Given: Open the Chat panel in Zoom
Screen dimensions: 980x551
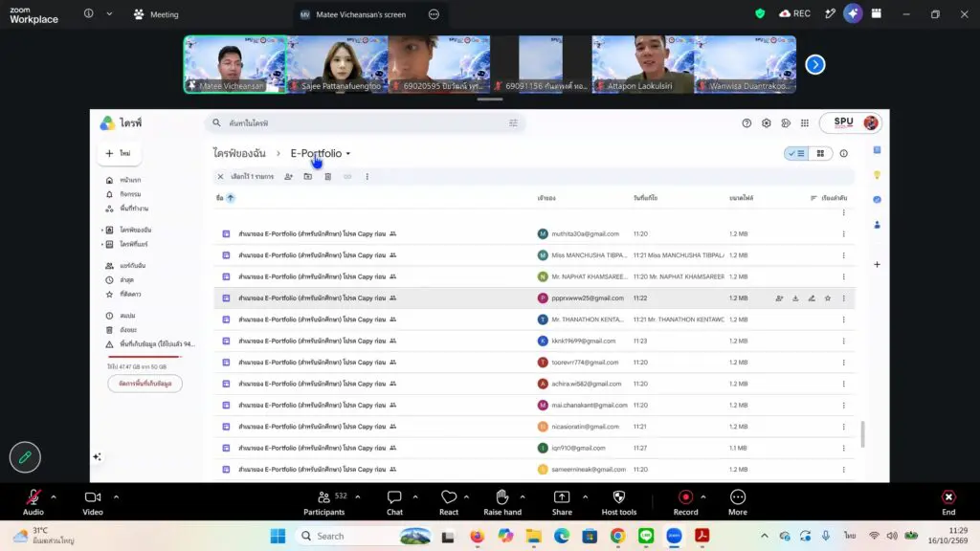Looking at the screenshot, I should click(394, 502).
